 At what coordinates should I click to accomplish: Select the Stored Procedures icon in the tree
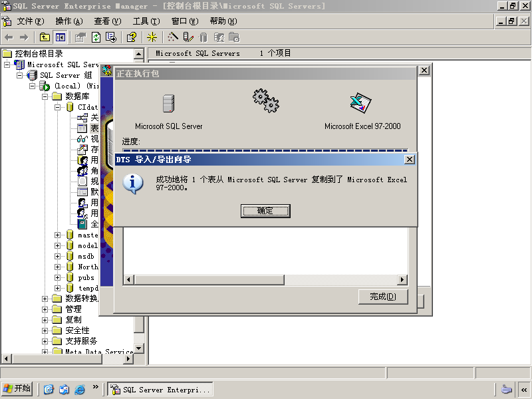click(x=82, y=149)
